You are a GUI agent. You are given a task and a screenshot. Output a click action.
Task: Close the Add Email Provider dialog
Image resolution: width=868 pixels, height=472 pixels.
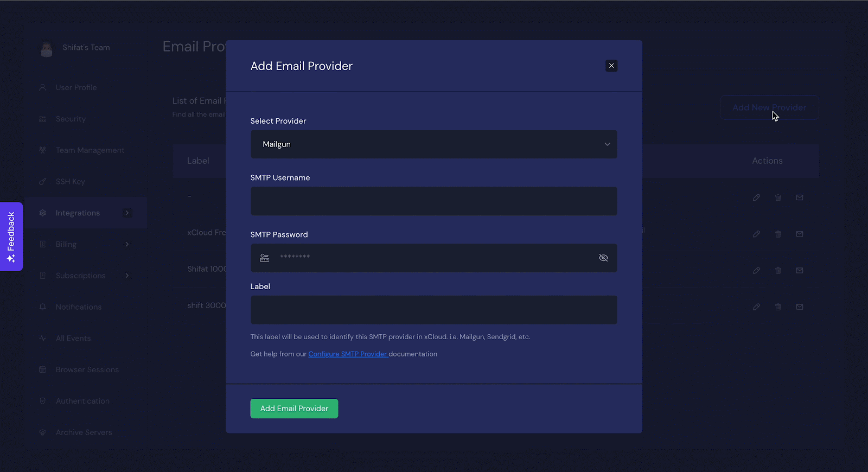[x=611, y=66]
